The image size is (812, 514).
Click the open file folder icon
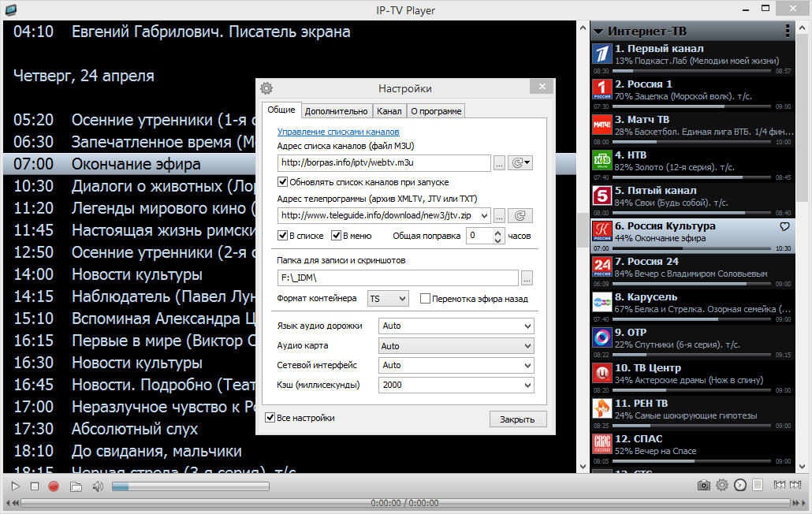click(x=76, y=486)
